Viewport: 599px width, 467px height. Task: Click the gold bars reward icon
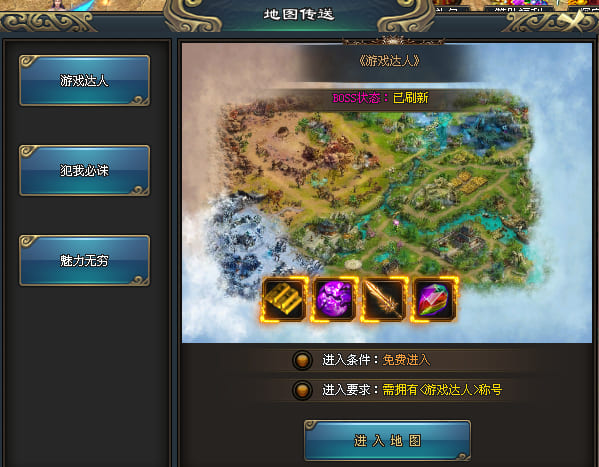coord(284,299)
